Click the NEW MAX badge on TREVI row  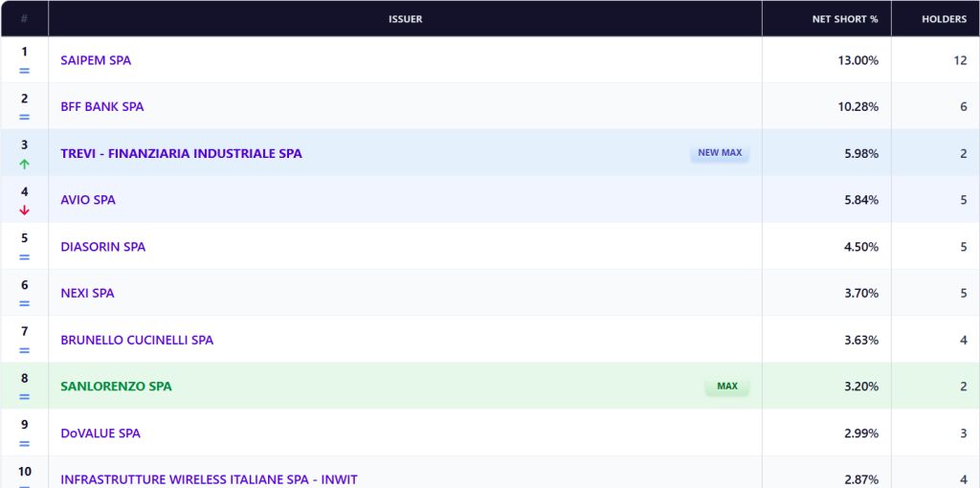(x=720, y=152)
